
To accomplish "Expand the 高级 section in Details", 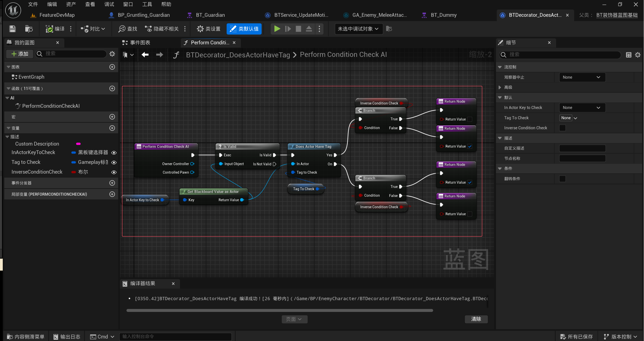I will pyautogui.click(x=500, y=87).
